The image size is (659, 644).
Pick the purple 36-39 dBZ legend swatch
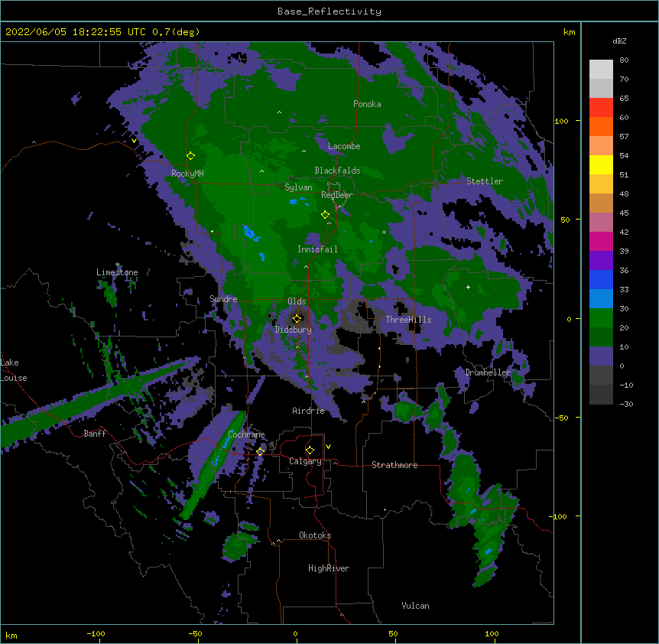601,261
